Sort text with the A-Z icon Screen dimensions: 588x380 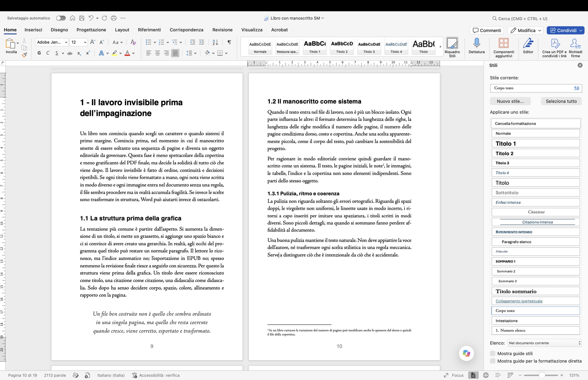point(215,42)
